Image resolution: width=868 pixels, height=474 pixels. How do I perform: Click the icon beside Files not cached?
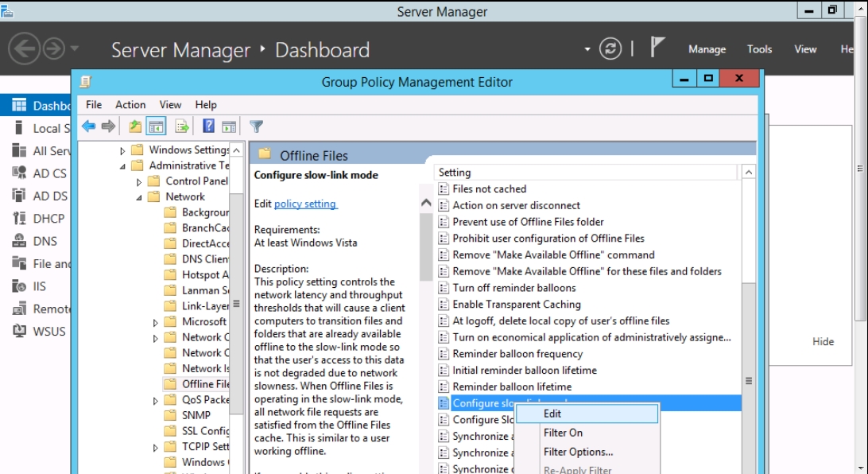tap(444, 188)
